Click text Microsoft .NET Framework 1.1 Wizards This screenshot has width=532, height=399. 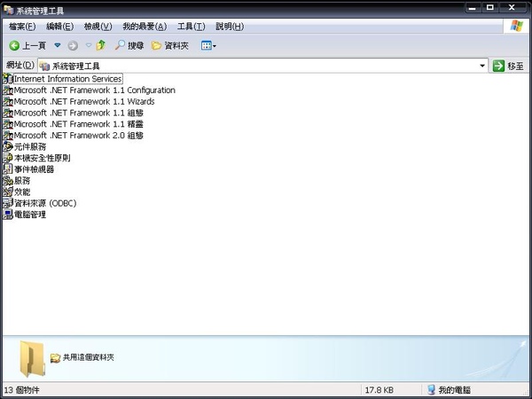(x=84, y=101)
